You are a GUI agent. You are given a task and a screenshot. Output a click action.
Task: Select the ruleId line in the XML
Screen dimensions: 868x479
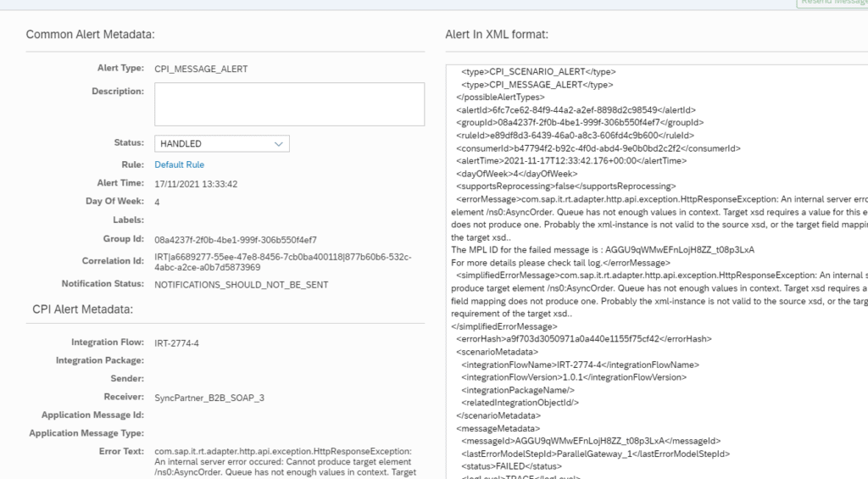[x=576, y=135]
